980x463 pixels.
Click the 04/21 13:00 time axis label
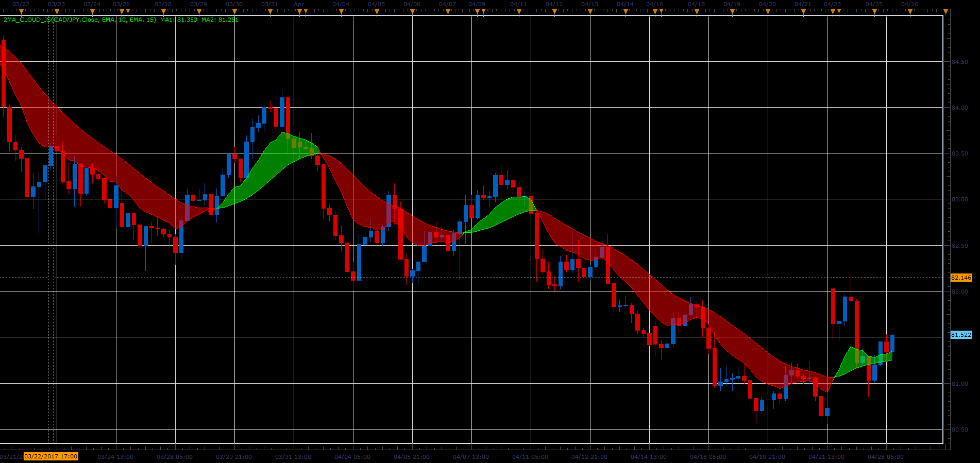(x=826, y=457)
